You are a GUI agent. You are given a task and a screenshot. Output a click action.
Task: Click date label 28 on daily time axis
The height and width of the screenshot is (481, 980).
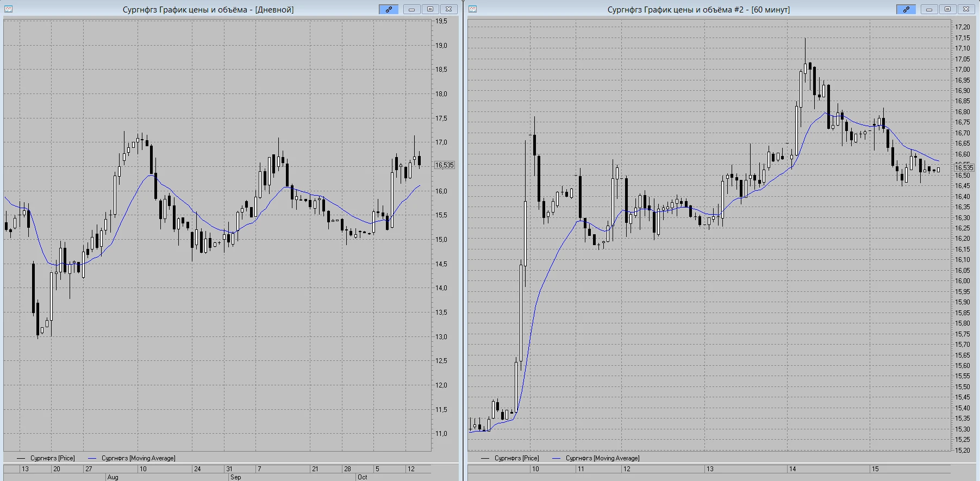tap(347, 468)
